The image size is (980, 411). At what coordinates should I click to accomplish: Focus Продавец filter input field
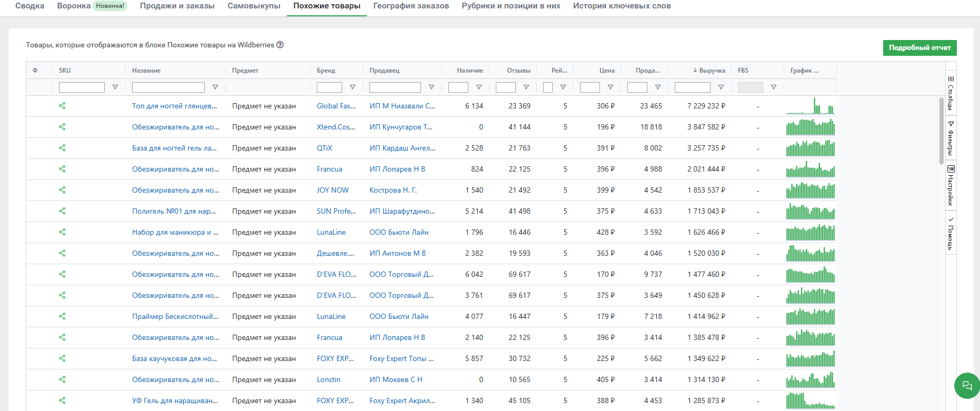point(395,87)
